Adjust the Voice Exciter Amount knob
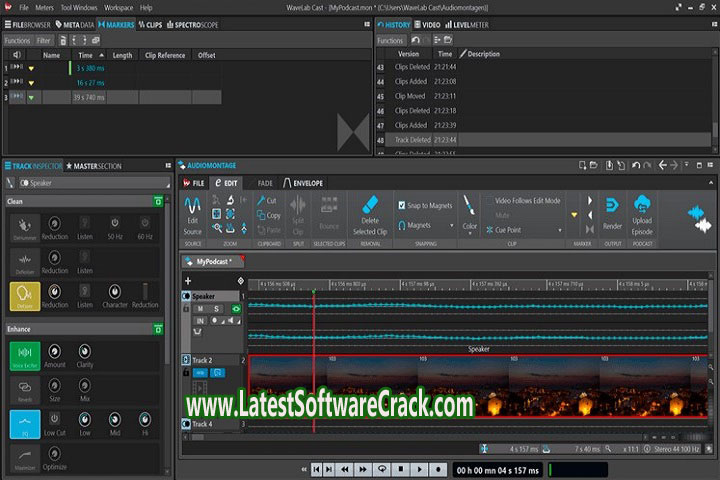 [x=55, y=351]
